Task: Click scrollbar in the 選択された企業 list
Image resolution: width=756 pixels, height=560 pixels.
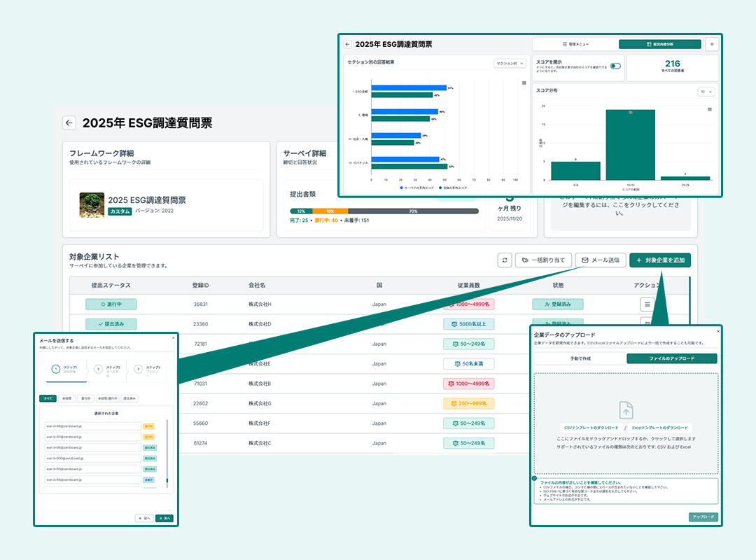Action: tap(167, 455)
